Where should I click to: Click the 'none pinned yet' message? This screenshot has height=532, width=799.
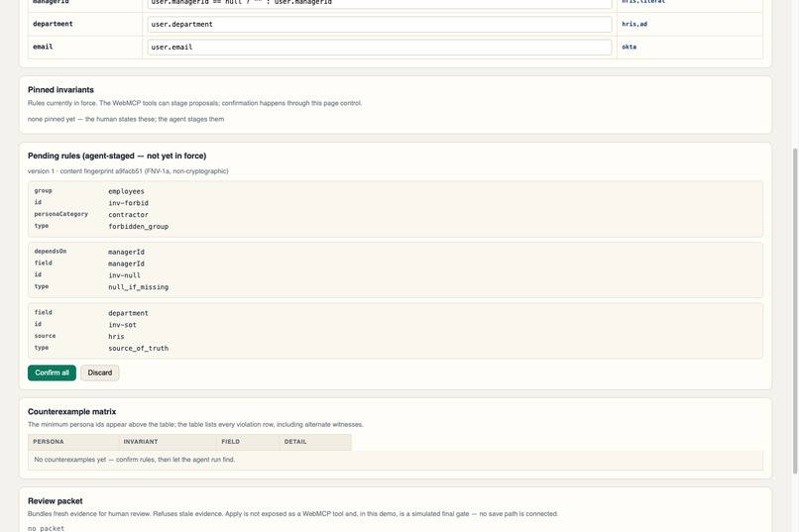(x=126, y=119)
